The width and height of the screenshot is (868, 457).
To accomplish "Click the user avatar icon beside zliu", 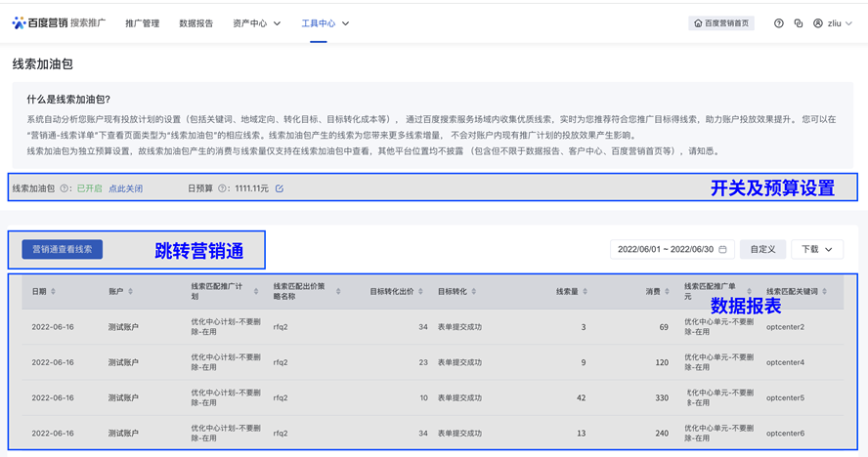I will click(818, 23).
